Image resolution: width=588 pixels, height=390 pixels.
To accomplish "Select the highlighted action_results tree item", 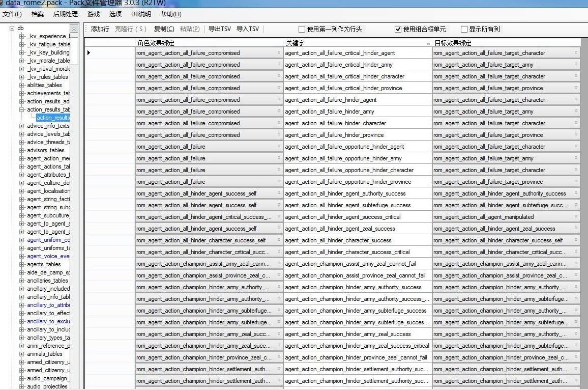I will pos(53,118).
